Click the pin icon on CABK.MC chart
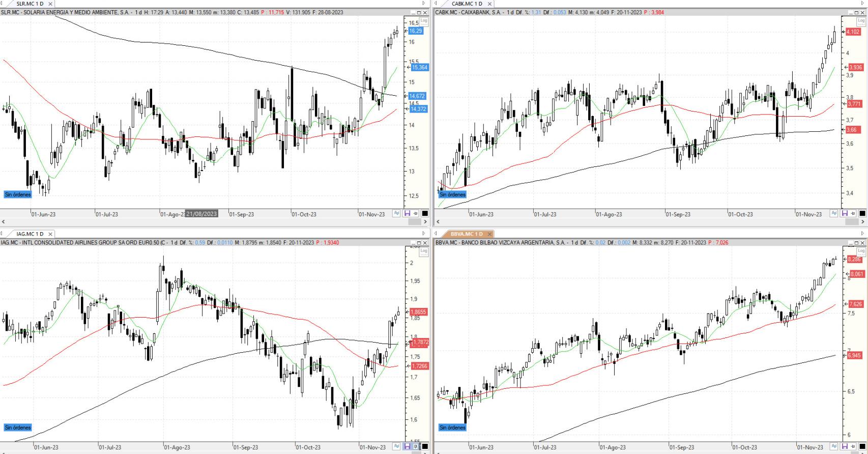868x454 pixels. [853, 213]
